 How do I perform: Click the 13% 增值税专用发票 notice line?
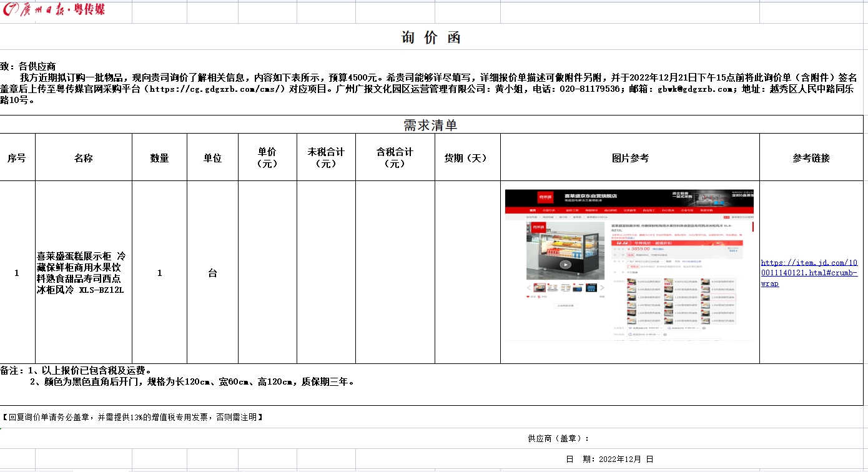click(132, 417)
